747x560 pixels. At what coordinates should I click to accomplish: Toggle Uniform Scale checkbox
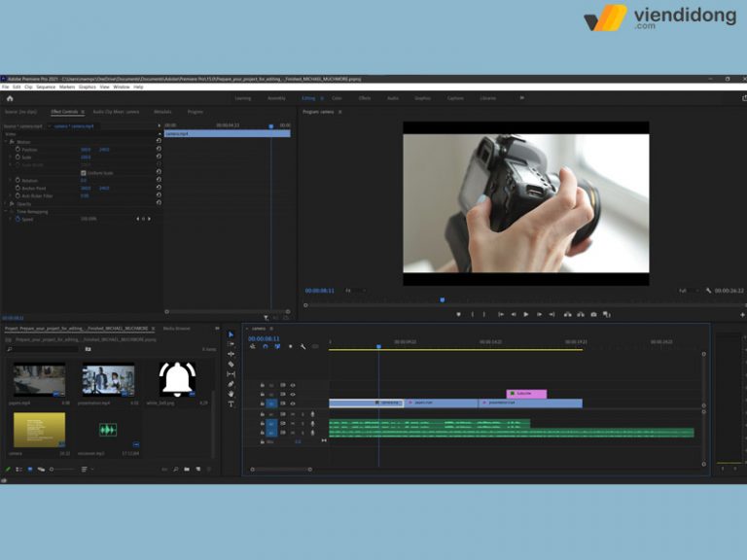pyautogui.click(x=84, y=173)
